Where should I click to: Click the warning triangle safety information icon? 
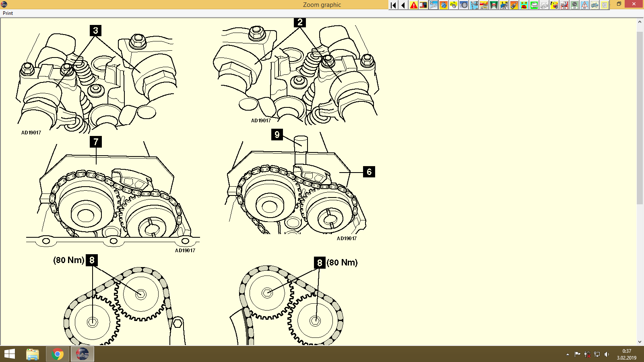click(413, 5)
